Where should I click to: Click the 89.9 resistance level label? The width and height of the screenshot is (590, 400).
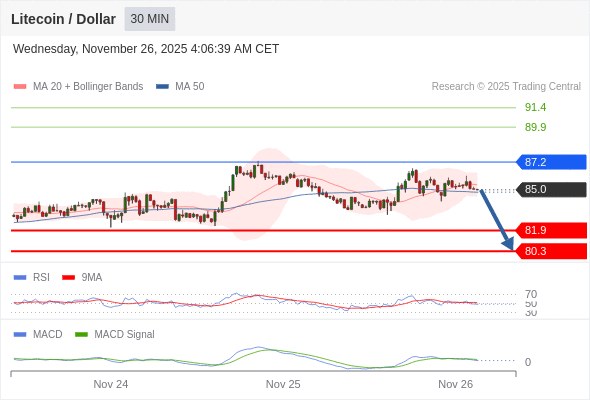pyautogui.click(x=535, y=127)
